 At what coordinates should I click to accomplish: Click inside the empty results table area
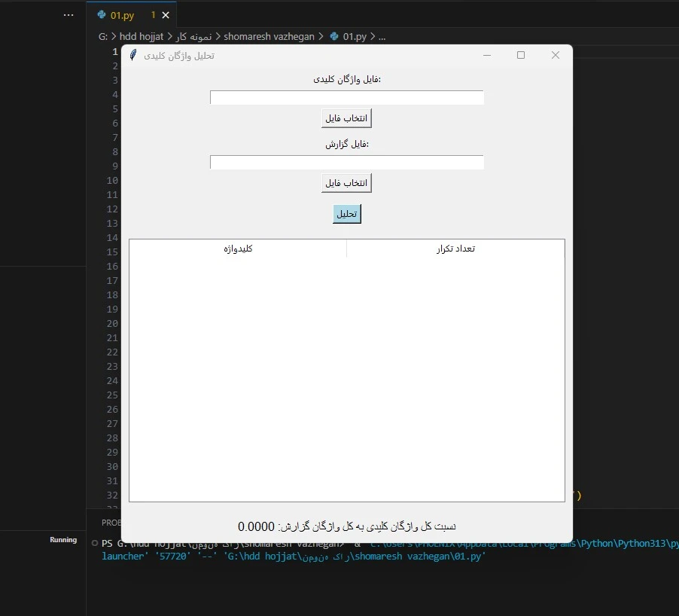tap(346, 377)
